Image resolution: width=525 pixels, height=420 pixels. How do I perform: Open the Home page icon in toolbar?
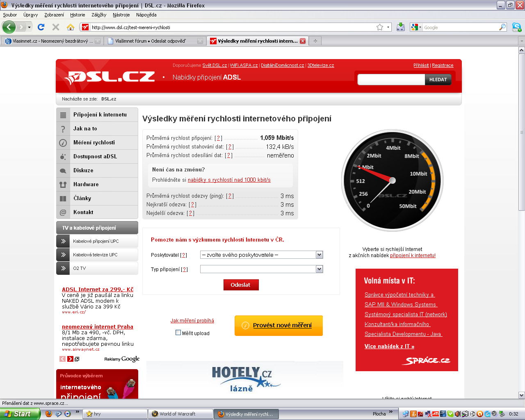click(71, 27)
